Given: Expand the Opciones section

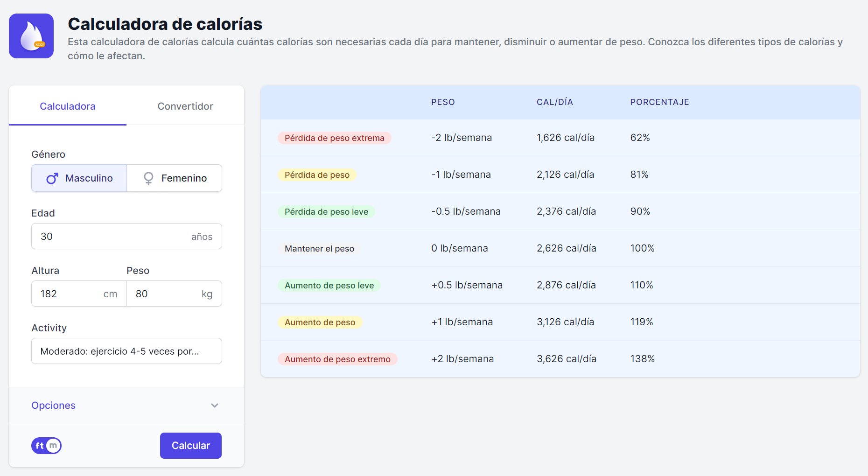Looking at the screenshot, I should [x=53, y=406].
